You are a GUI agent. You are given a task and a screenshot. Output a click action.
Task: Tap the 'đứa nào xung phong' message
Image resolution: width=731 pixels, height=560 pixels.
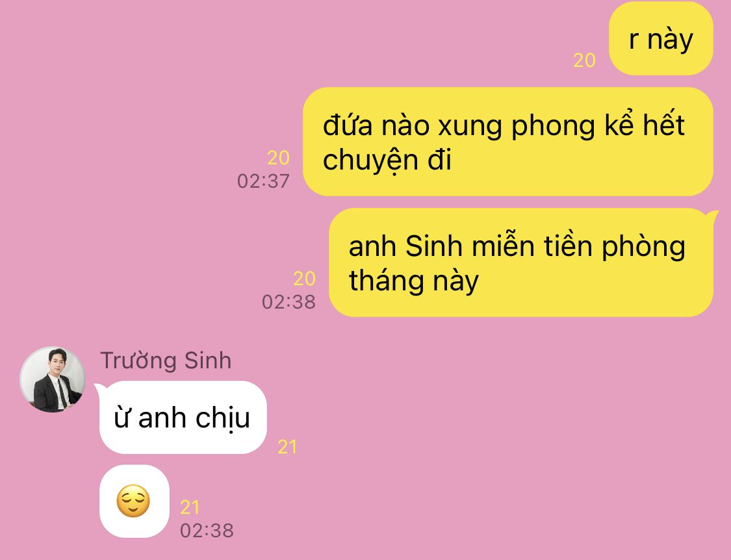[x=508, y=142]
